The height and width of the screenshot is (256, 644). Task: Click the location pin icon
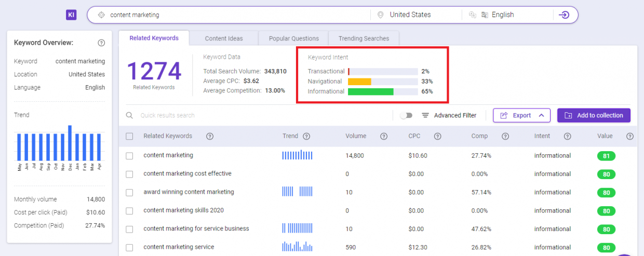(380, 15)
